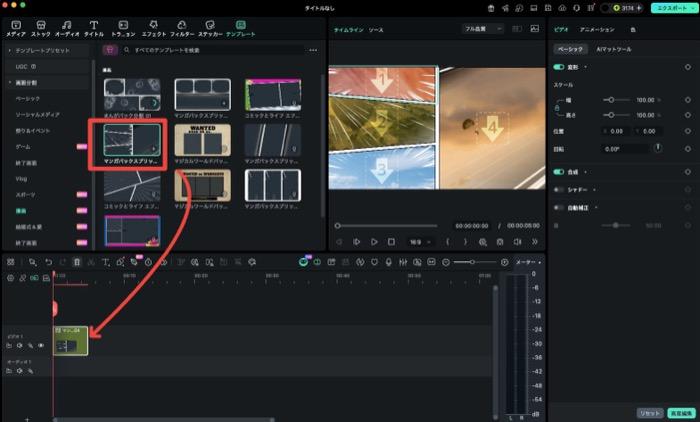Image resolution: width=700 pixels, height=422 pixels.
Task: Select the ベーシック category in sidebar
Action: [x=28, y=98]
